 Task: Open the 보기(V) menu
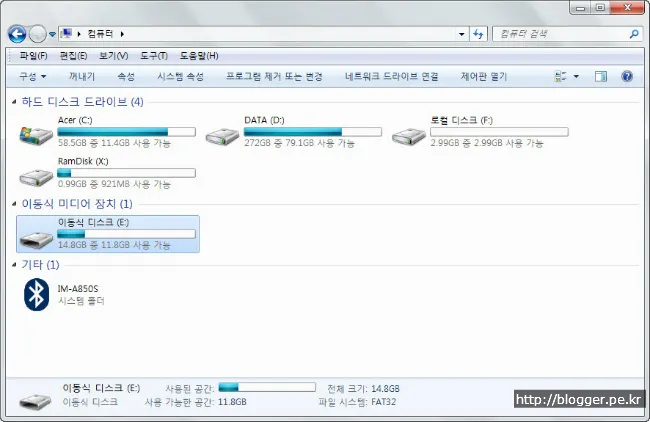click(114, 56)
